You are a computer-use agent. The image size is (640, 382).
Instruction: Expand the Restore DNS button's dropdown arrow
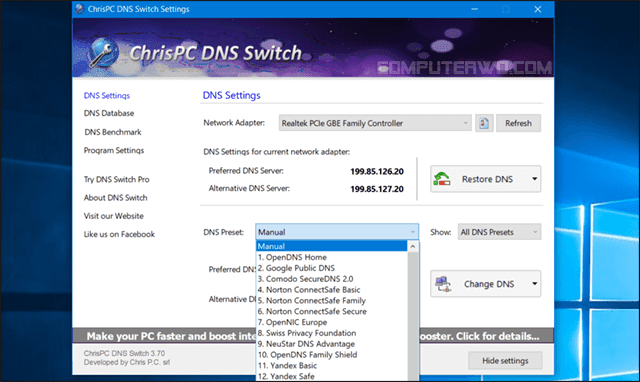coord(534,179)
